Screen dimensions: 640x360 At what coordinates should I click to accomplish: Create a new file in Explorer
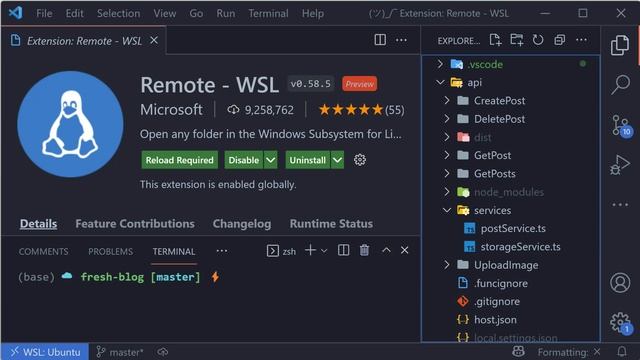[495, 40]
